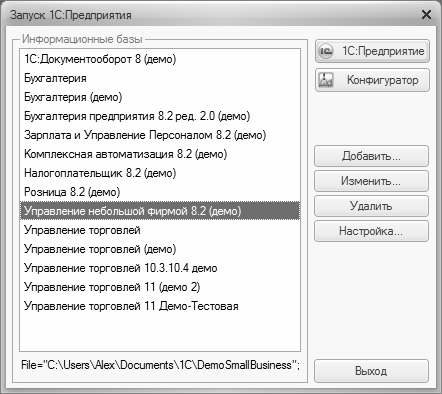Choose the Налогоплательщик 8.2 (демо) base

[x=160, y=173]
